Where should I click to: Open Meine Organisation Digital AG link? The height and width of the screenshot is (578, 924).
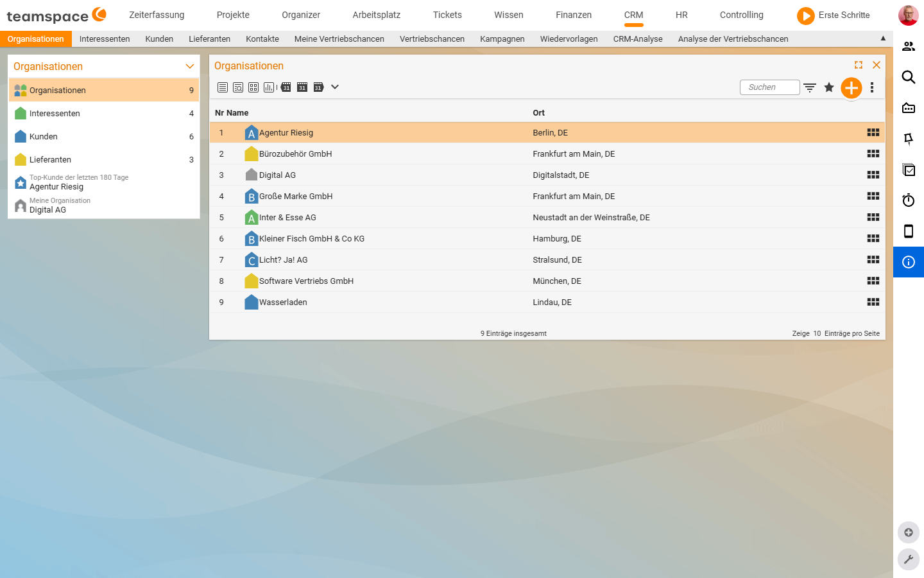47,210
